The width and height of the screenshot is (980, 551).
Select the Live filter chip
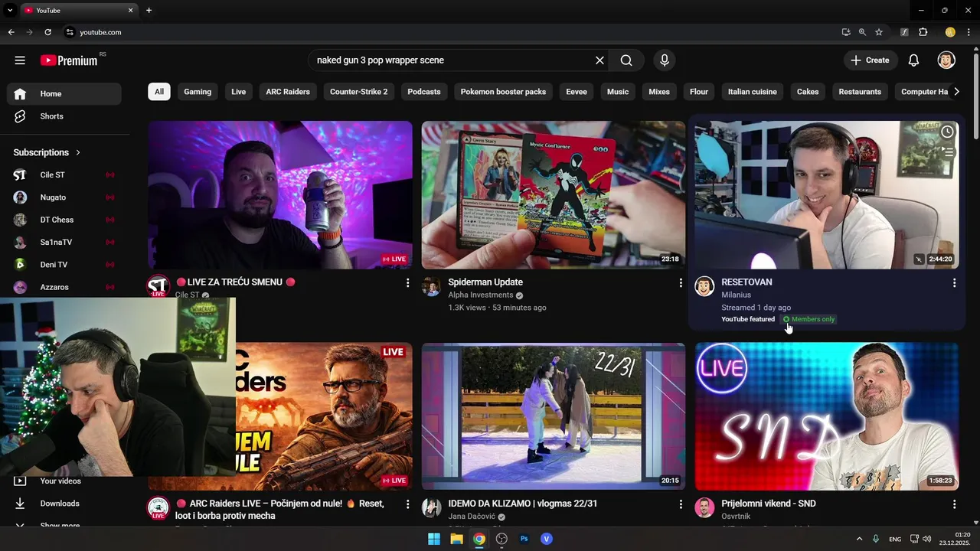tap(239, 92)
